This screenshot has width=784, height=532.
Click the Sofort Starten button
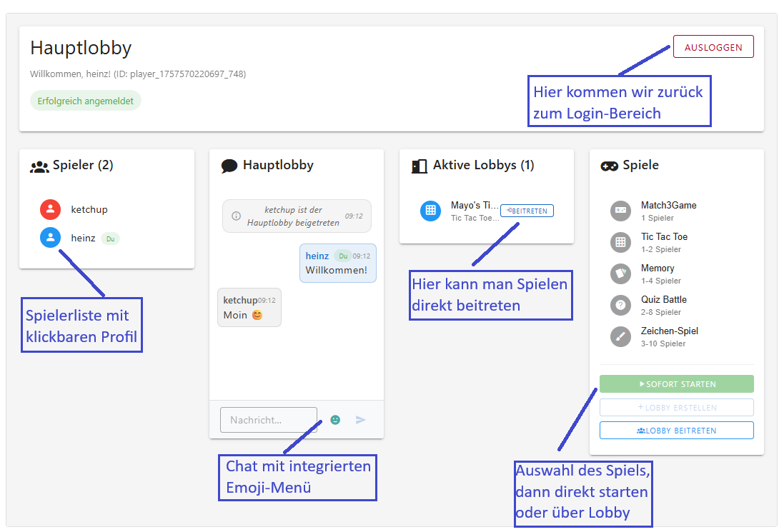point(677,384)
